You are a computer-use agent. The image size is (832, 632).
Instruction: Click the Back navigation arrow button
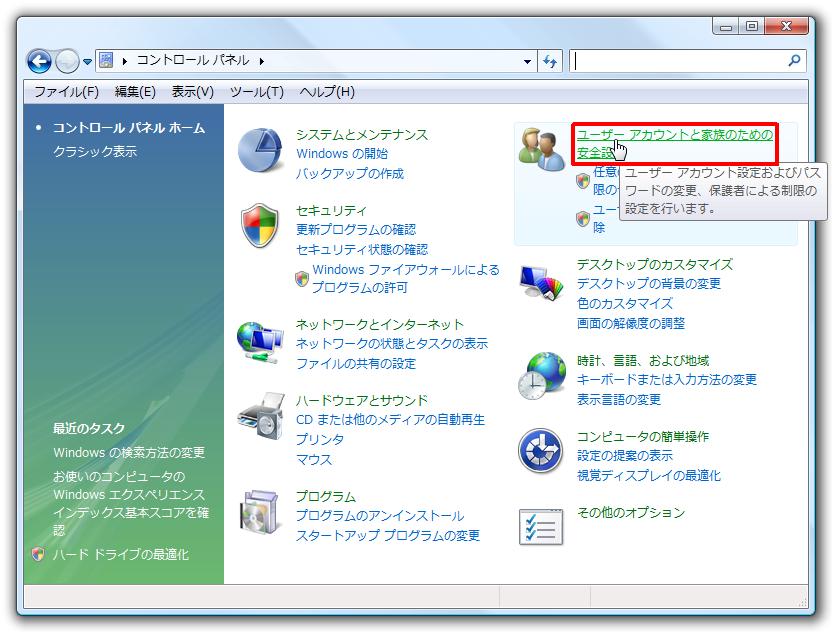39,61
